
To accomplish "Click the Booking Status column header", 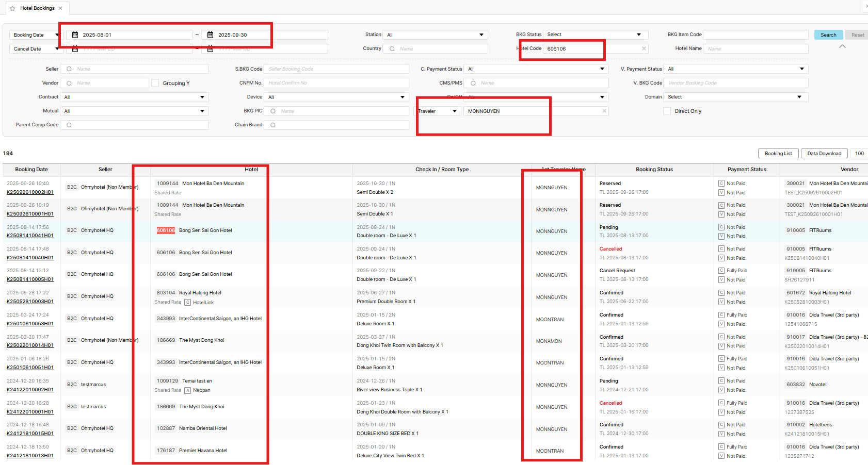I will pos(654,170).
